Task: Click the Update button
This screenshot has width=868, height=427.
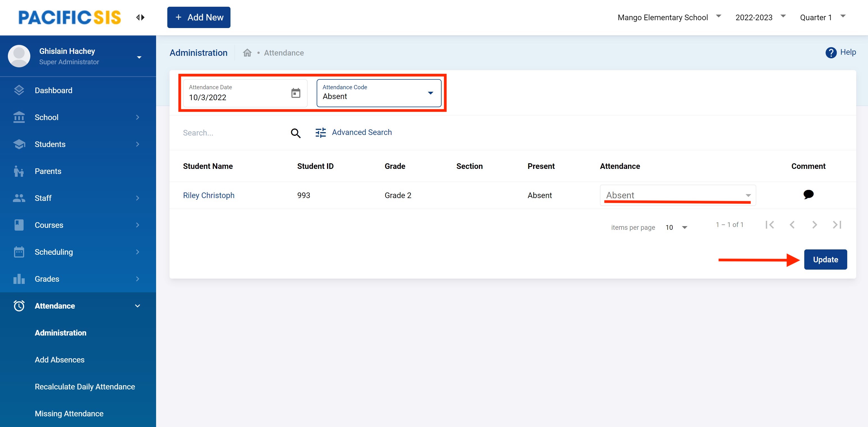Action: (x=825, y=260)
